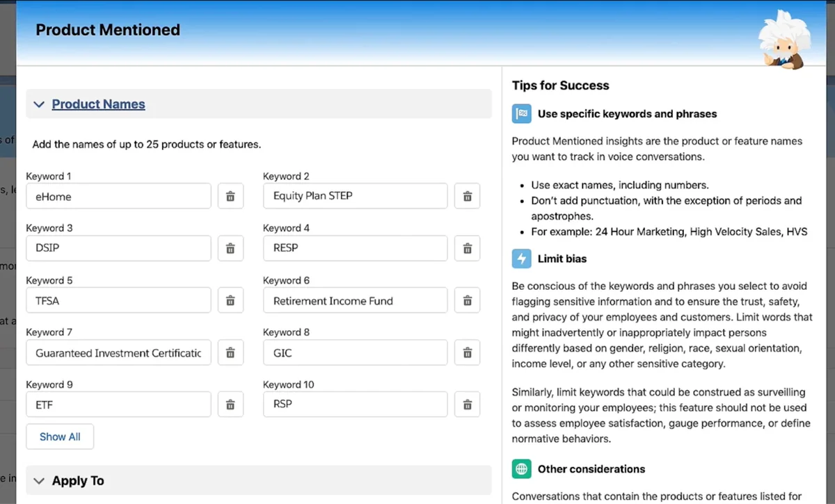Image resolution: width=835 pixels, height=504 pixels.
Task: Trash the Guaranteed Investment Certificate keyword
Action: coord(230,352)
